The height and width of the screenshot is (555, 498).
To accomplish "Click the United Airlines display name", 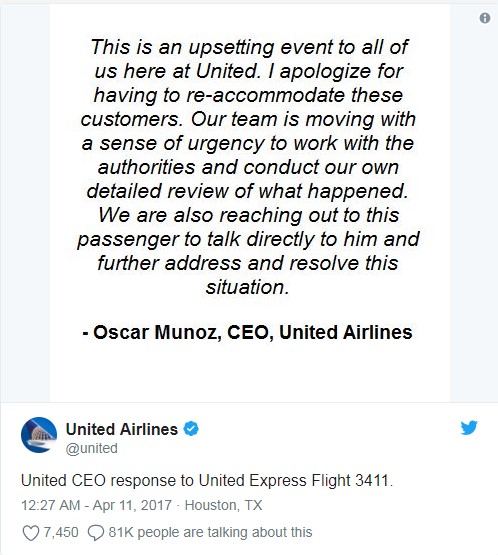I will 121,429.
